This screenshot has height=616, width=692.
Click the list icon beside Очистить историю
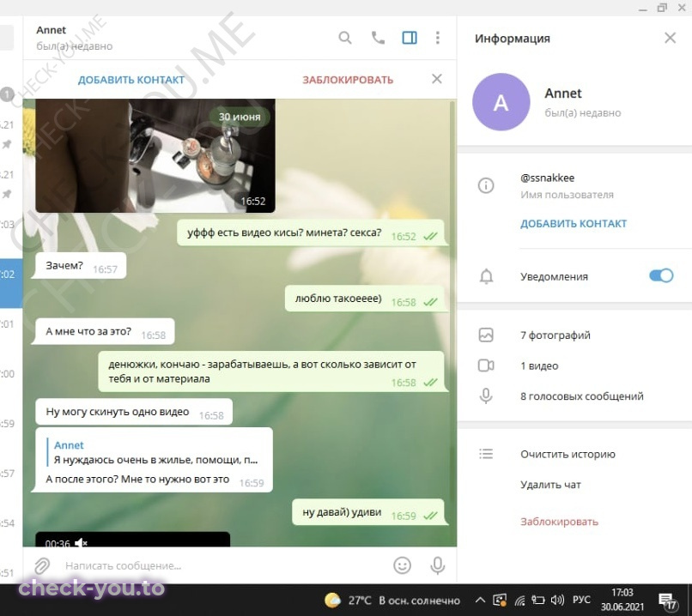click(486, 454)
